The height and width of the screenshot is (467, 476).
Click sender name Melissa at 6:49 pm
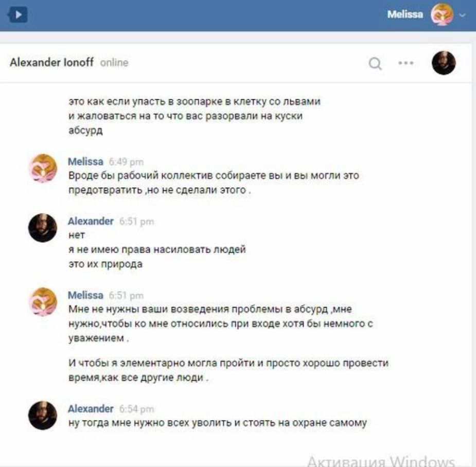pyautogui.click(x=85, y=161)
